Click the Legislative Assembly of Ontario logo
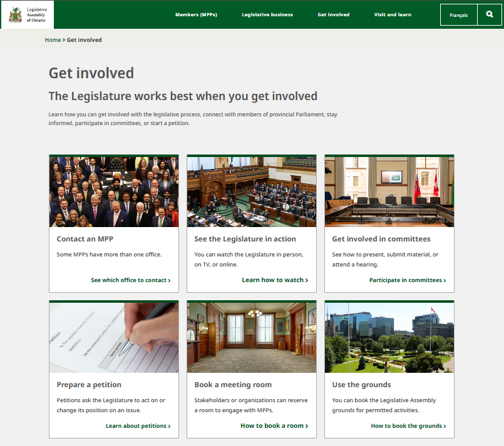 pos(27,14)
